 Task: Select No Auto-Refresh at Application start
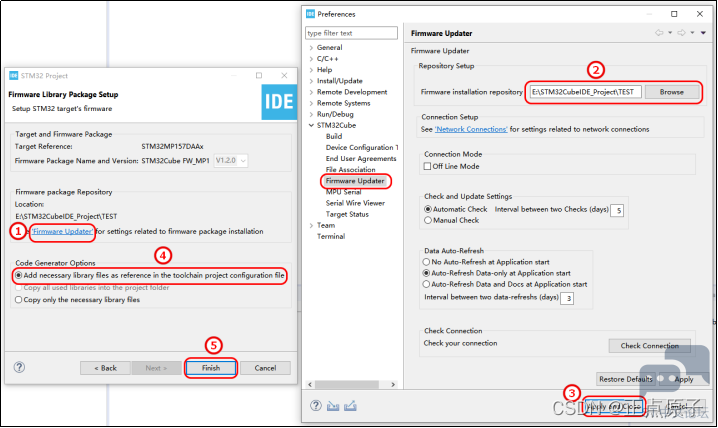(426, 262)
